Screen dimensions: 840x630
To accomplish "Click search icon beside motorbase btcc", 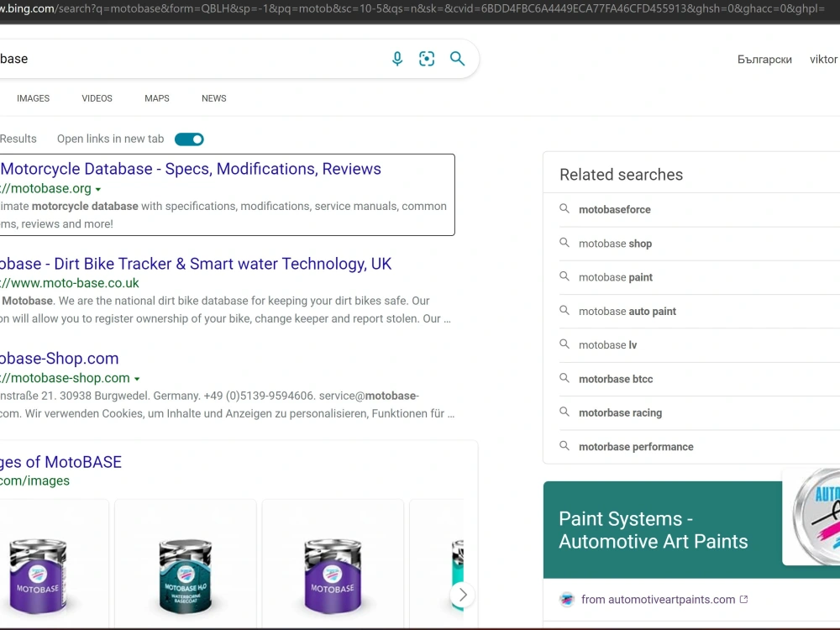I will click(564, 378).
